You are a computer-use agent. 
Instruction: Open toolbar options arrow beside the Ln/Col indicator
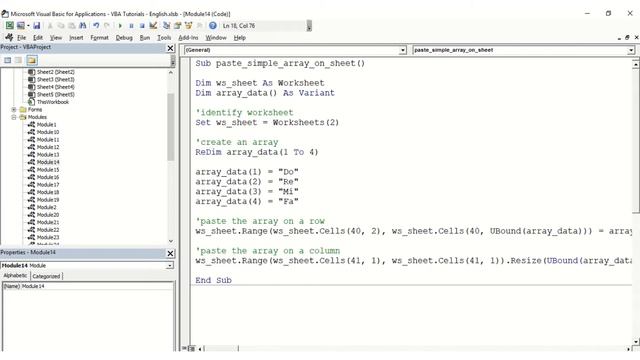pos(309,26)
